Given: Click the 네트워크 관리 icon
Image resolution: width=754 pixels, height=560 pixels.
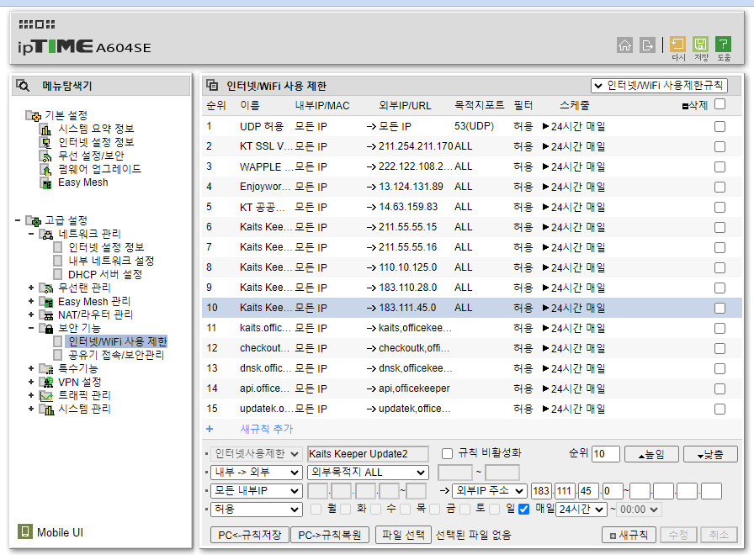Looking at the screenshot, I should (46, 235).
